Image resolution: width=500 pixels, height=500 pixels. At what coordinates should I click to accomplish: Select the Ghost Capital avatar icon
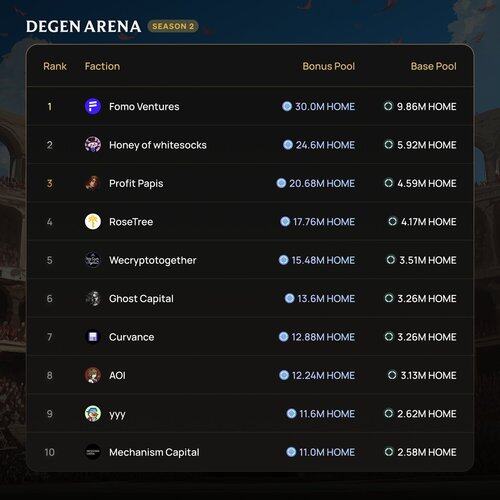[93, 299]
